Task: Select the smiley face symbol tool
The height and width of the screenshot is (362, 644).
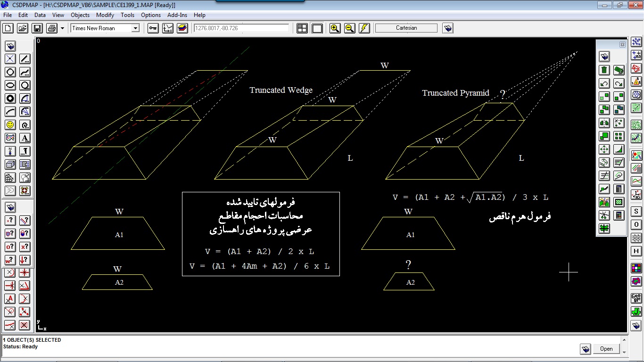Action: coord(10,125)
